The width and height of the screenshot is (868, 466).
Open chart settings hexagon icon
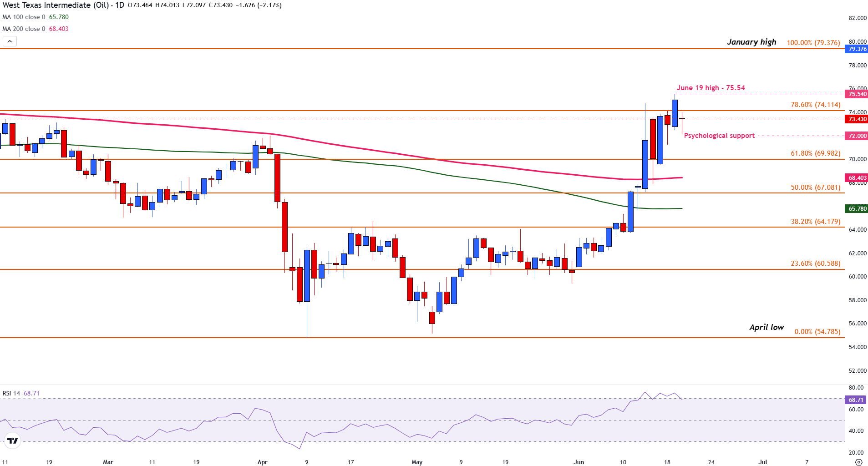pos(858,462)
